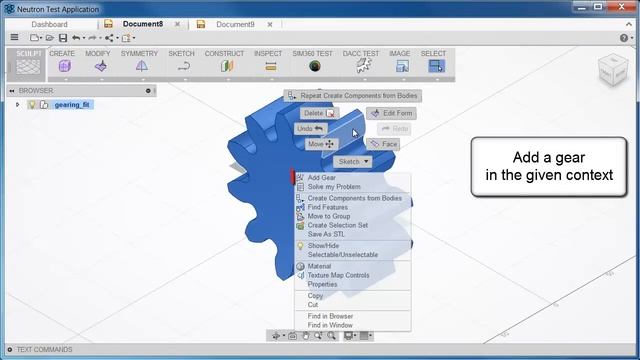The height and width of the screenshot is (360, 640).
Task: Click the ViewCube in the corner
Action: (613, 70)
